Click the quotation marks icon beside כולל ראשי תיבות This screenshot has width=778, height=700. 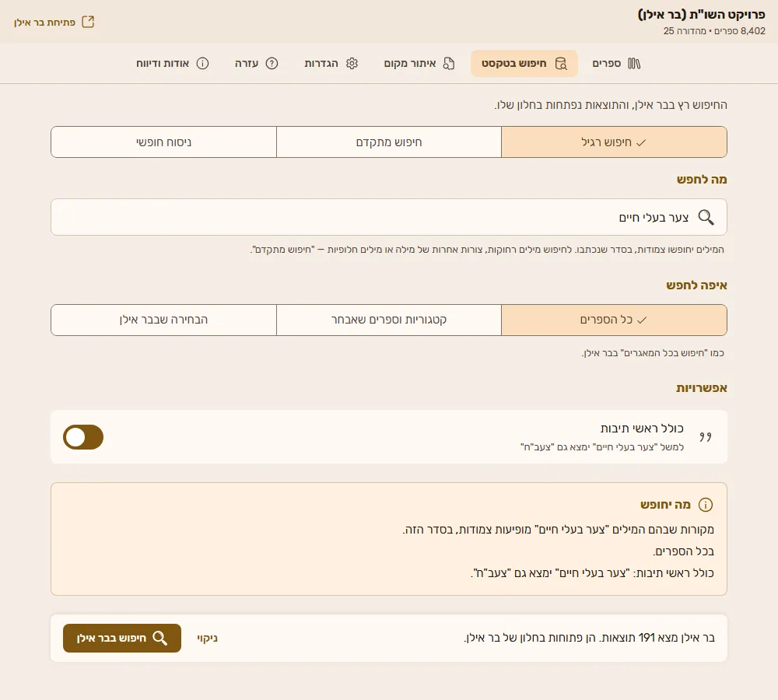click(706, 436)
